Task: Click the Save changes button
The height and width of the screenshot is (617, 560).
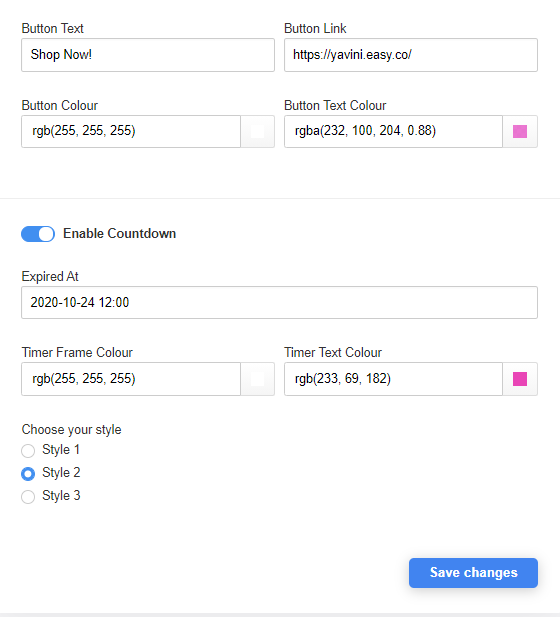Action: pos(473,573)
